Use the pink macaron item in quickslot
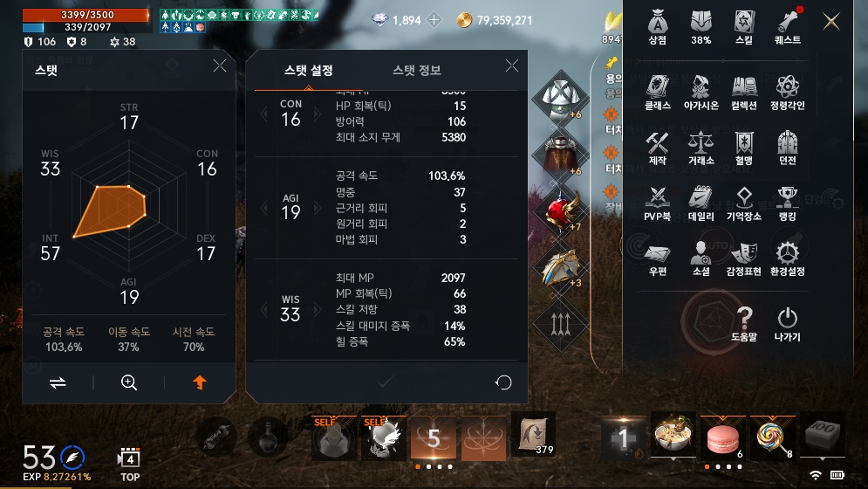 tap(723, 438)
